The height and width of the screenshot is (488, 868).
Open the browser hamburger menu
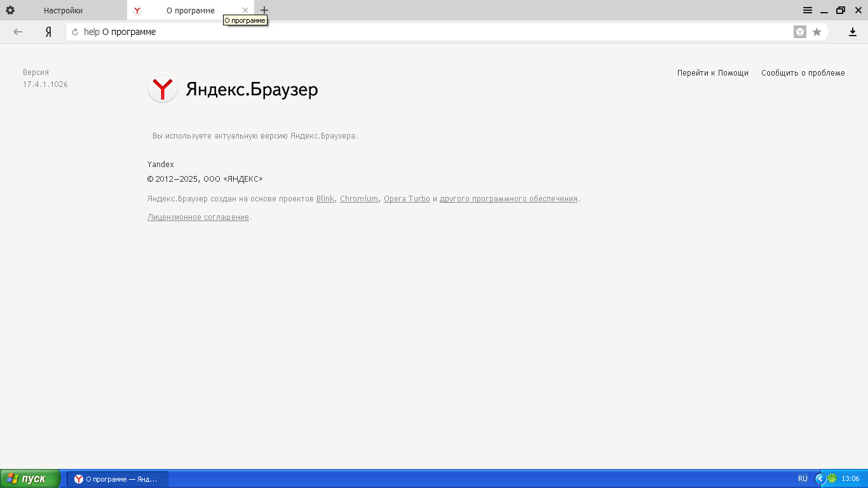point(808,10)
